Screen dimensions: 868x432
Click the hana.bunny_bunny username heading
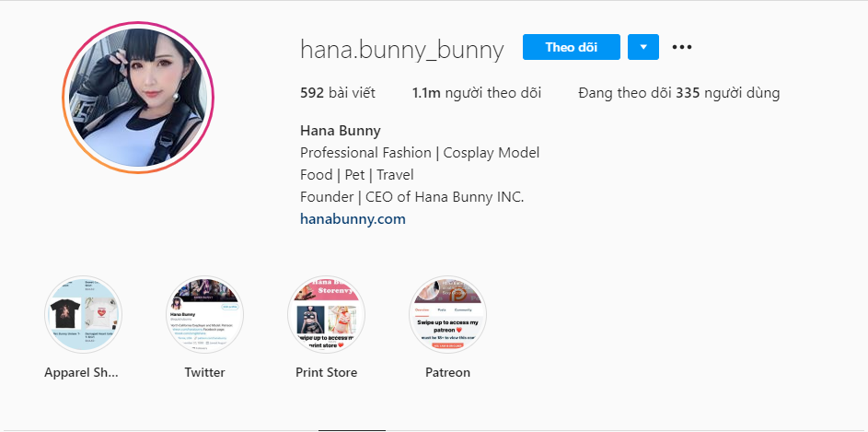tap(402, 50)
